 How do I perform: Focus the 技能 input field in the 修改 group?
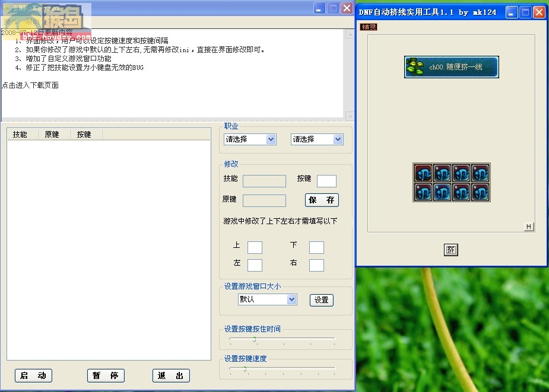click(264, 181)
